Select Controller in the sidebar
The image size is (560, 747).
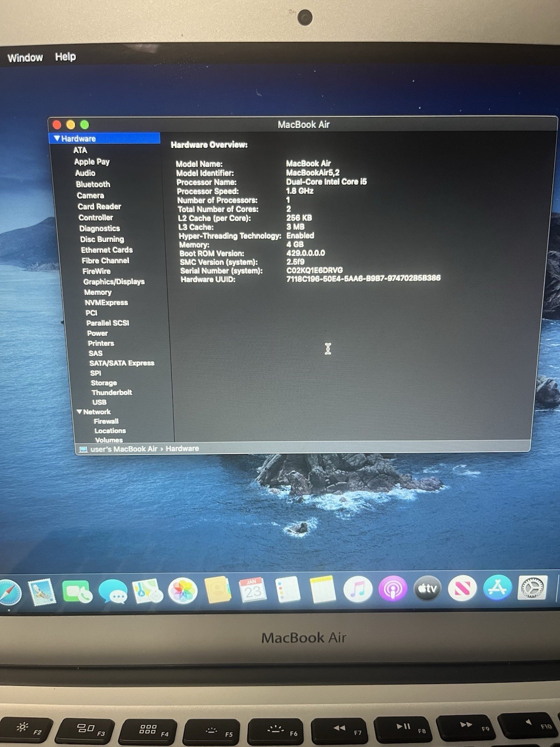click(96, 218)
